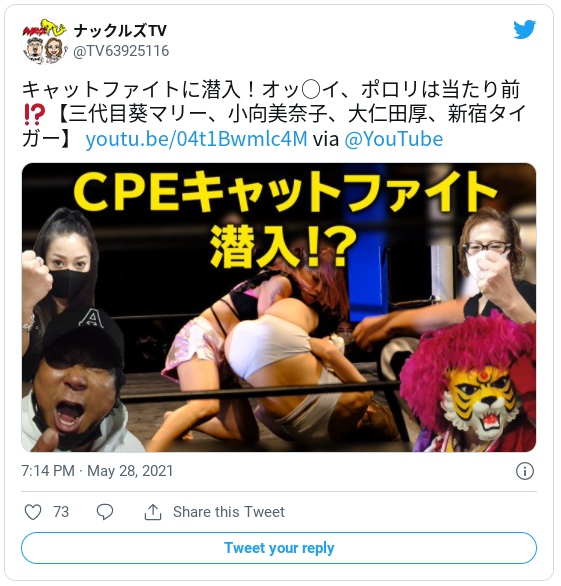Click the 73 likes count
The height and width of the screenshot is (586, 561).
[x=61, y=512]
